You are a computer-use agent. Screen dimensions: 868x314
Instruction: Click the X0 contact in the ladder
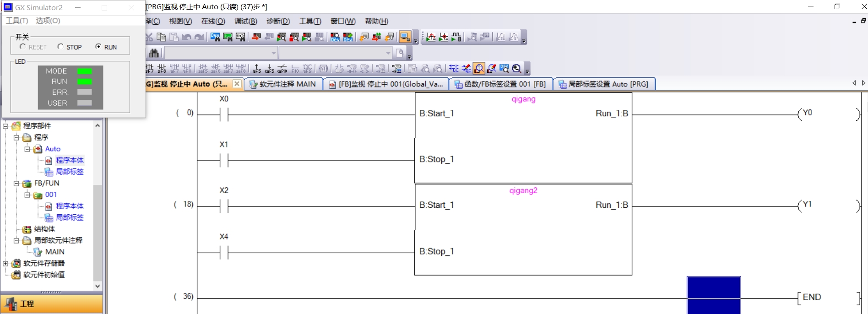[x=224, y=114]
